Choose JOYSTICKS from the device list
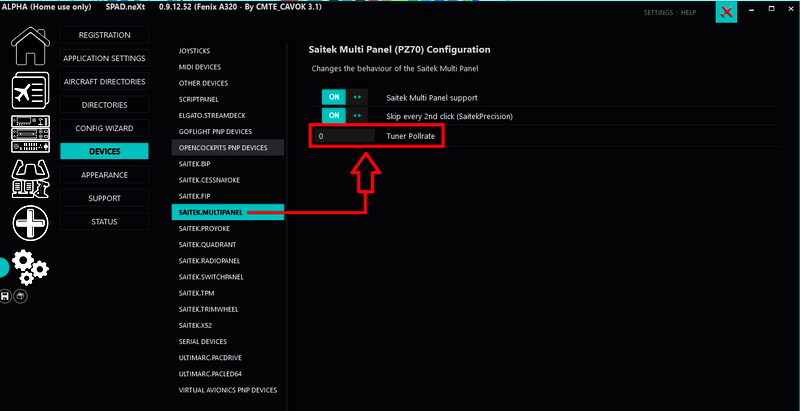Viewport: 800px width, 411px height. coord(194,50)
